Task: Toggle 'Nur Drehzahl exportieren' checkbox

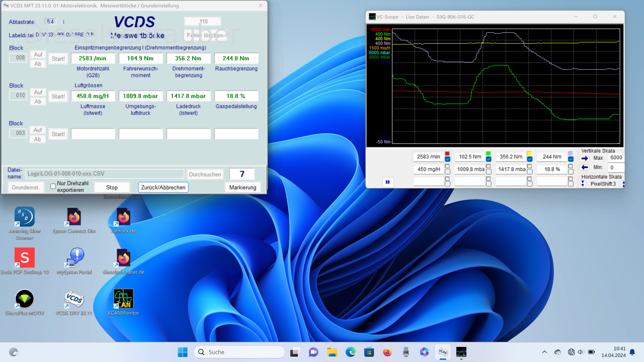Action: click(53, 186)
